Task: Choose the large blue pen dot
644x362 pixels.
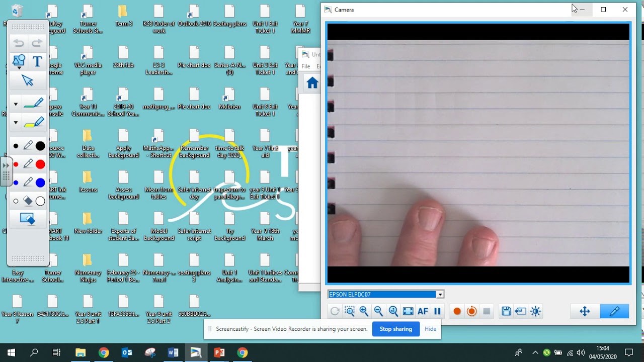Action: (x=40, y=183)
